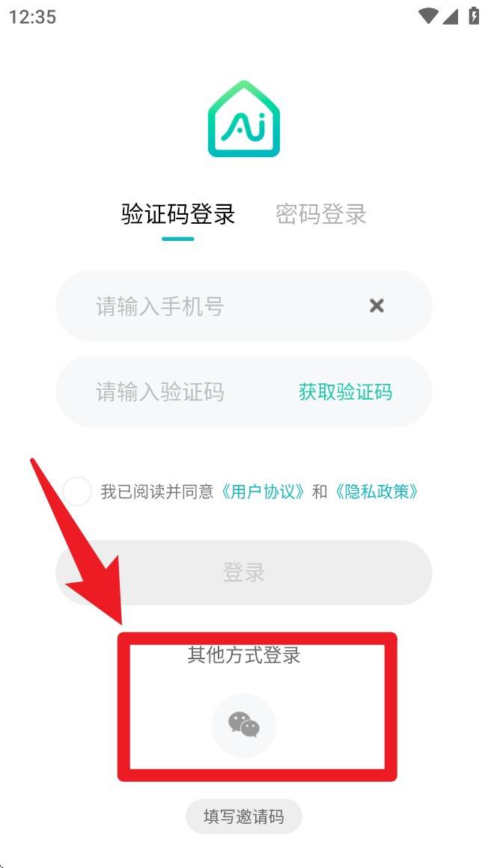Log in with the WeChat icon
Image resolution: width=488 pixels, height=868 pixels.
pos(244,725)
